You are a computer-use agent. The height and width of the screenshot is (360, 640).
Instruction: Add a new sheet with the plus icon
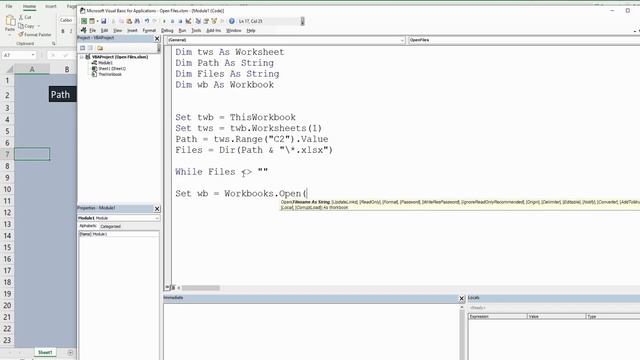tap(70, 352)
